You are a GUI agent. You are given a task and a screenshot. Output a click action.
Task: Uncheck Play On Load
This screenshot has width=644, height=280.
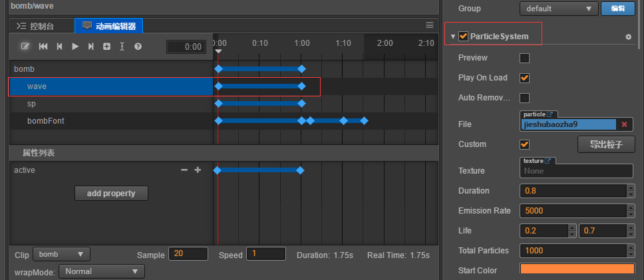coord(524,78)
